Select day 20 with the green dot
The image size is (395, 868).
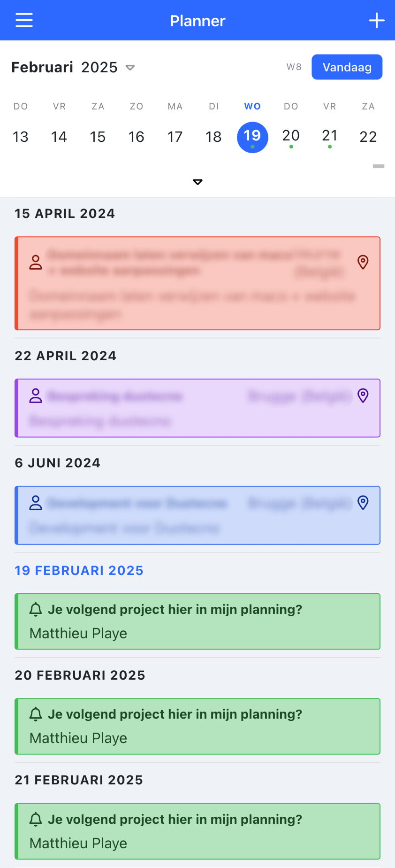[x=291, y=137]
